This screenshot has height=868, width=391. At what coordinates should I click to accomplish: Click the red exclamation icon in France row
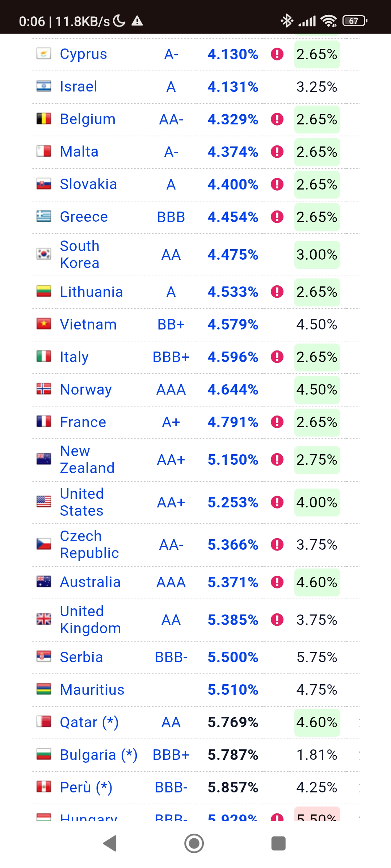click(277, 422)
